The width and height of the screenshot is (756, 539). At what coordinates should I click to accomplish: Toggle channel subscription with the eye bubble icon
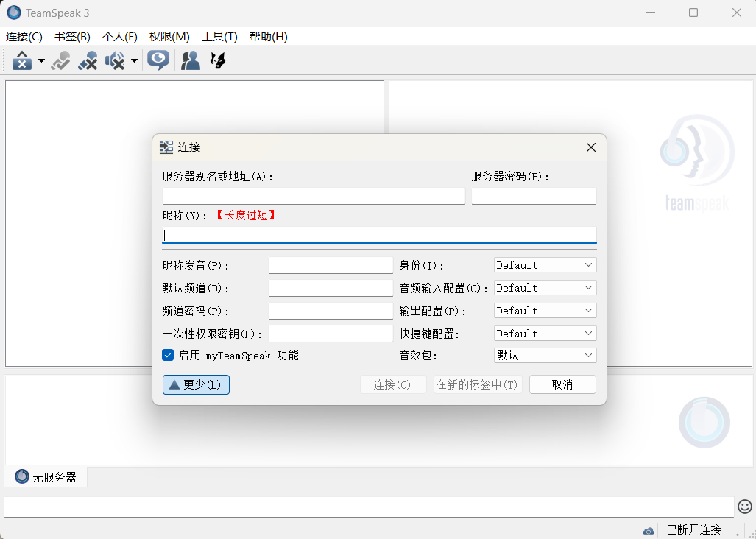click(x=158, y=60)
